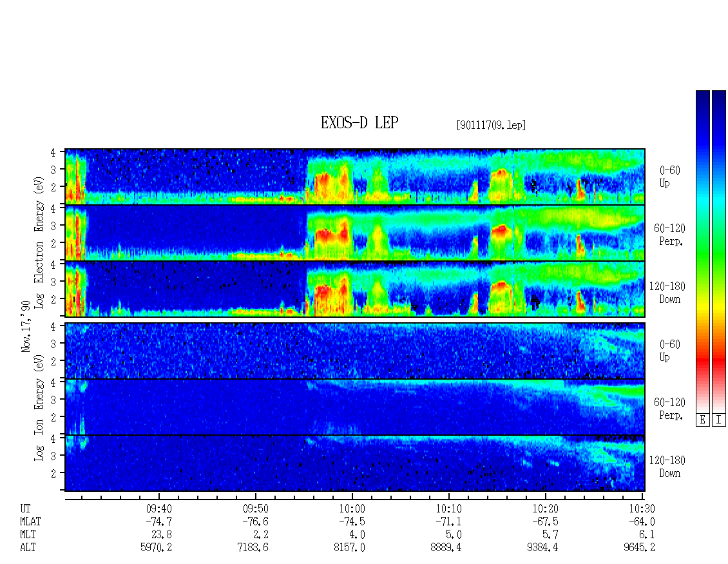This screenshot has width=728, height=564.
Task: Click ALT value 8889.4
Action: coord(446,547)
